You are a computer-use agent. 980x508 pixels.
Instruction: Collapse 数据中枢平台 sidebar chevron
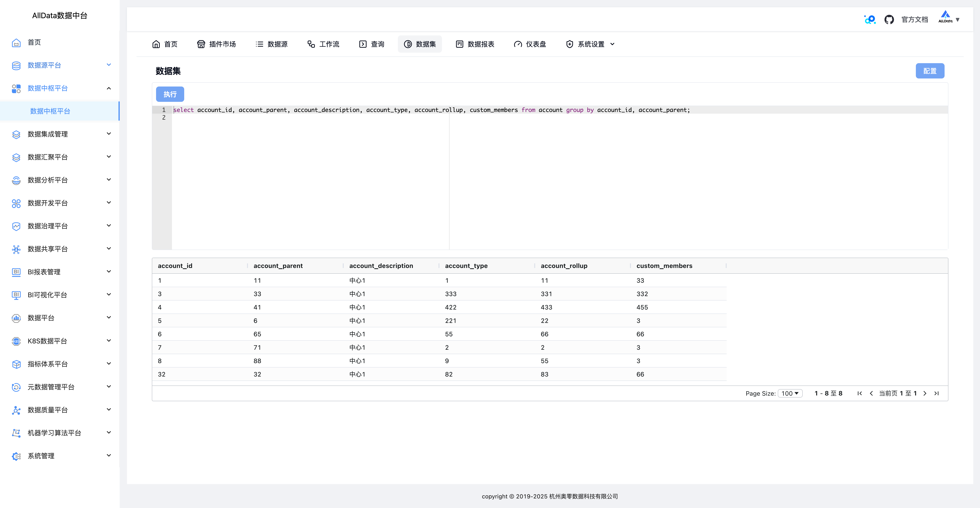[109, 88]
